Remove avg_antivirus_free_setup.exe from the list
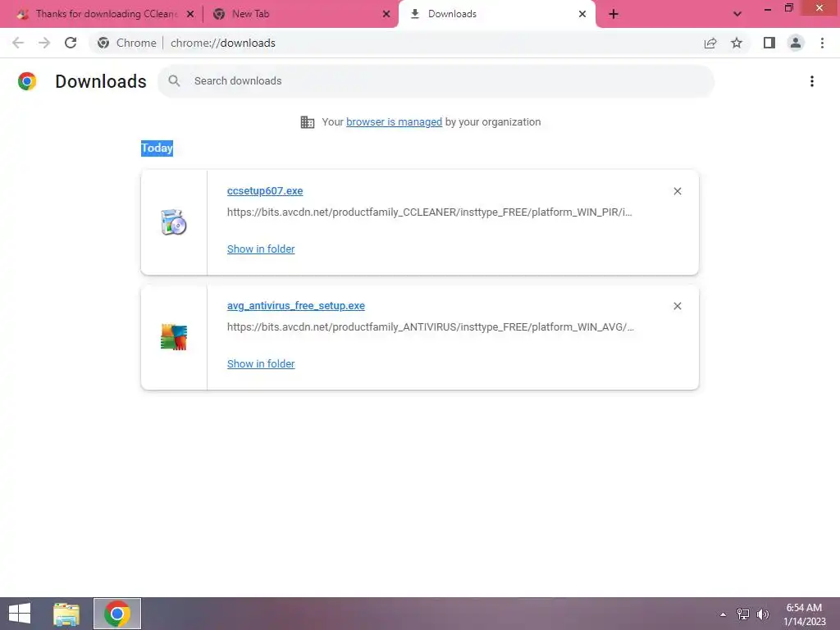The image size is (840, 630). (677, 306)
